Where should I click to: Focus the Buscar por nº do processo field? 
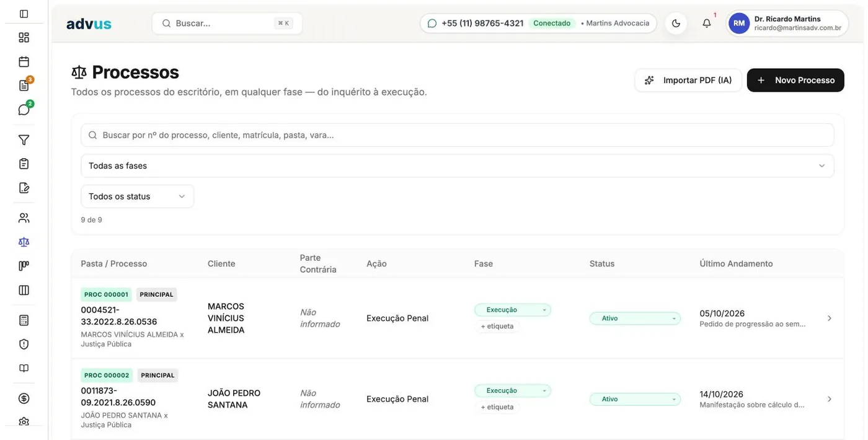458,135
